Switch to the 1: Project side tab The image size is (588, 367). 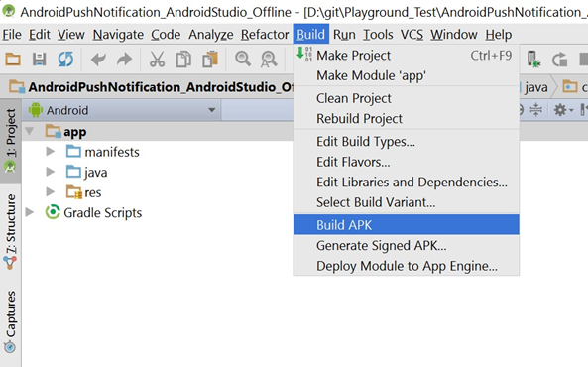tap(11, 142)
